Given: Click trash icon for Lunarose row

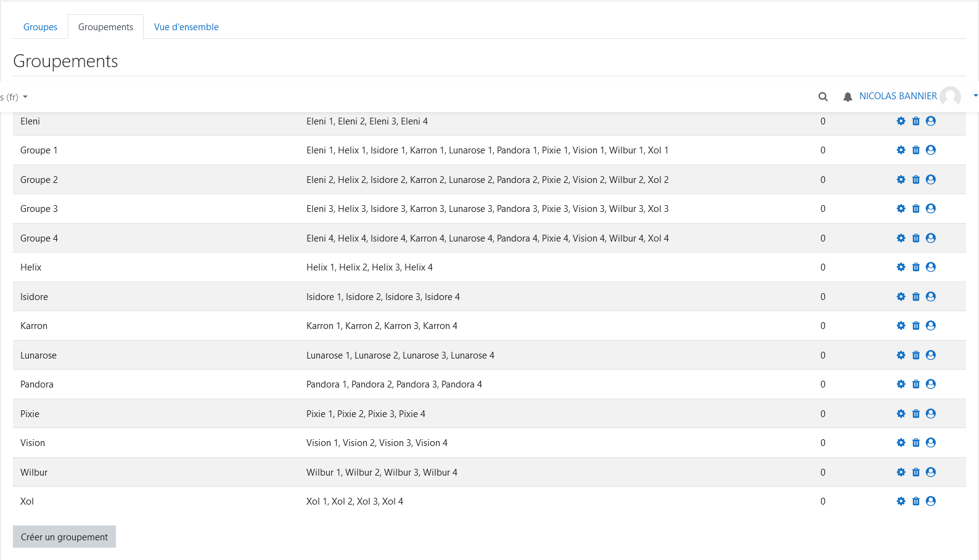Looking at the screenshot, I should point(916,355).
